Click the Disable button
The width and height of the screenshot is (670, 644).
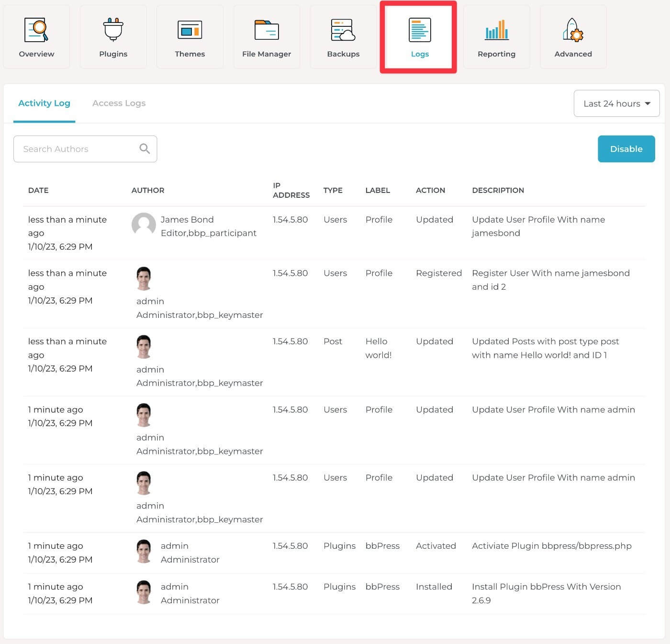[x=626, y=149]
